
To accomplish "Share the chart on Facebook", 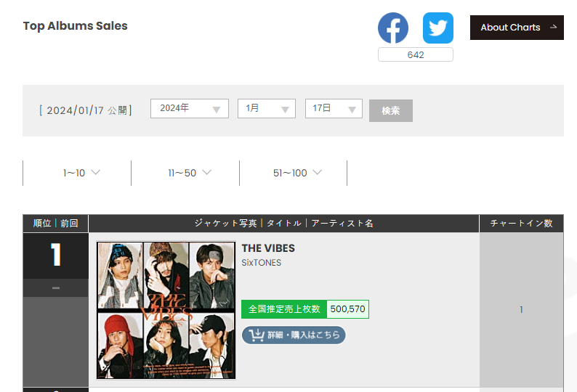I will click(393, 28).
